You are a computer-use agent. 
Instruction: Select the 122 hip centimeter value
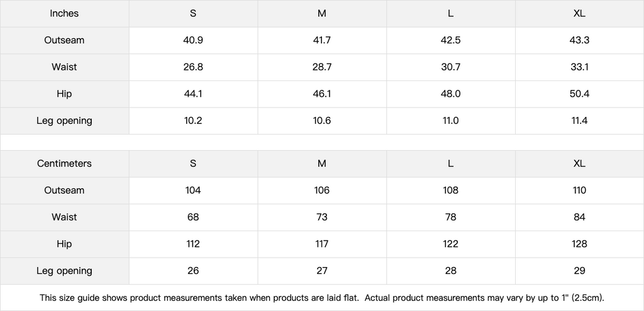450,244
